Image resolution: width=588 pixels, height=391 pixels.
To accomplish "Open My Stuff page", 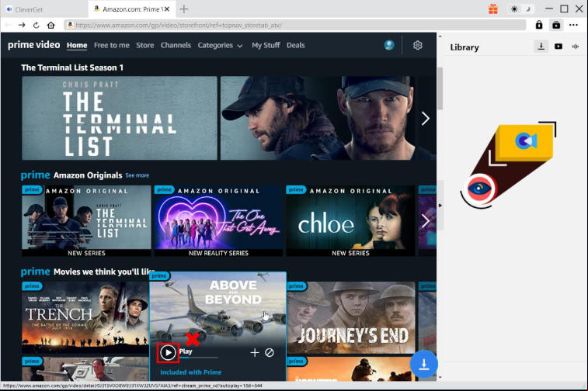I will [x=266, y=45].
